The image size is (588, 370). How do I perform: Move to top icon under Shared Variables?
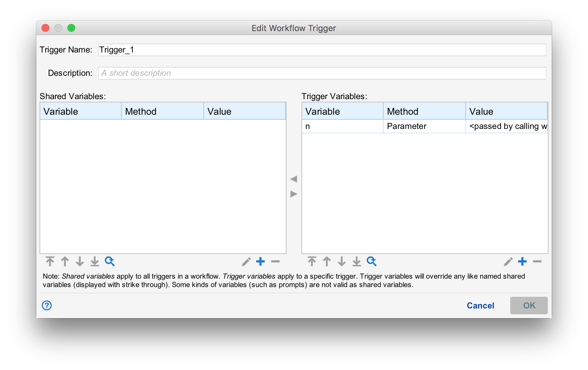pos(50,261)
